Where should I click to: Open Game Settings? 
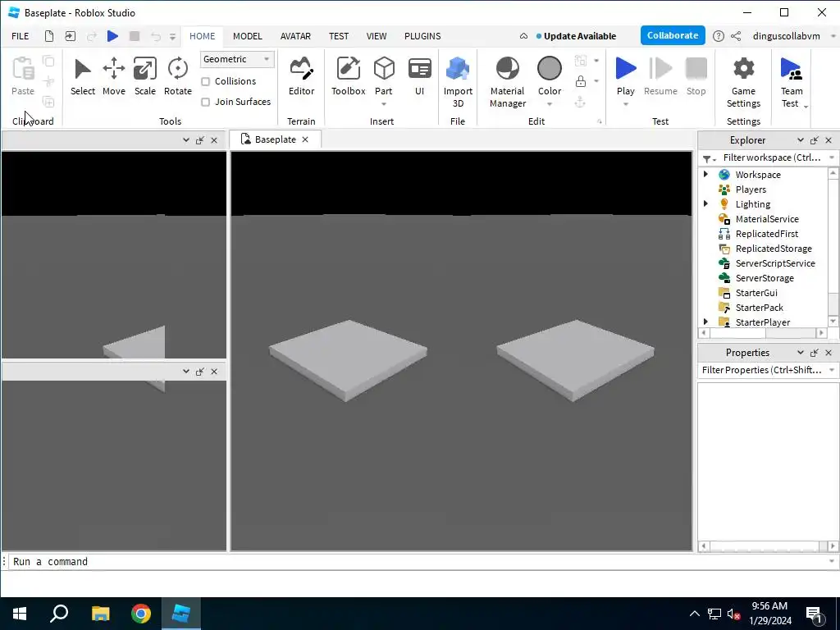[x=743, y=83]
